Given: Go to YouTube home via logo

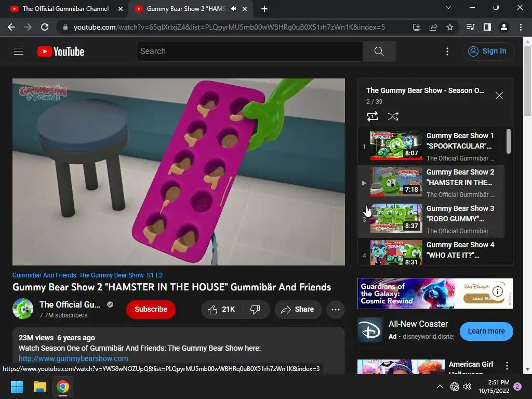Looking at the screenshot, I should 61,51.
